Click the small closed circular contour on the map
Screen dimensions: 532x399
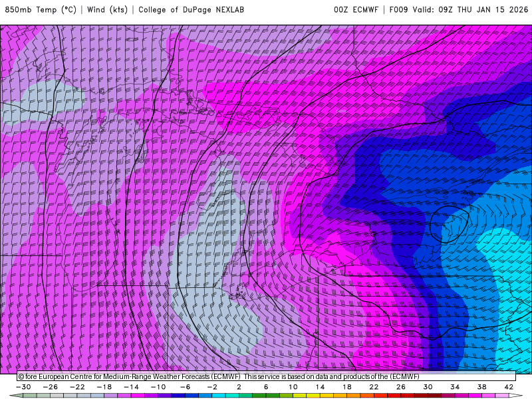450,223
